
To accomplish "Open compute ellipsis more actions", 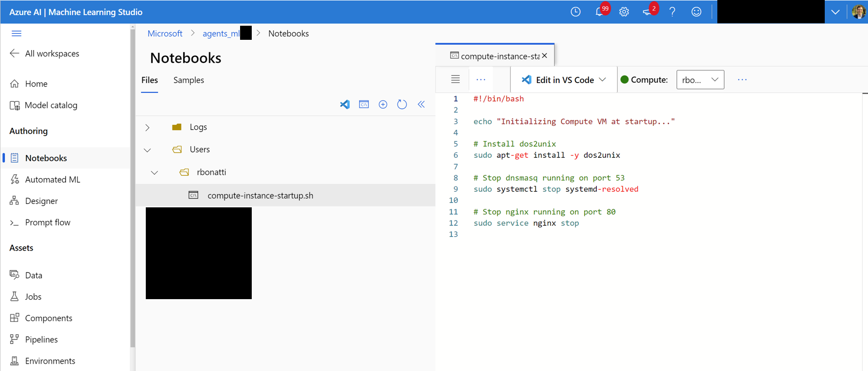I will (742, 80).
